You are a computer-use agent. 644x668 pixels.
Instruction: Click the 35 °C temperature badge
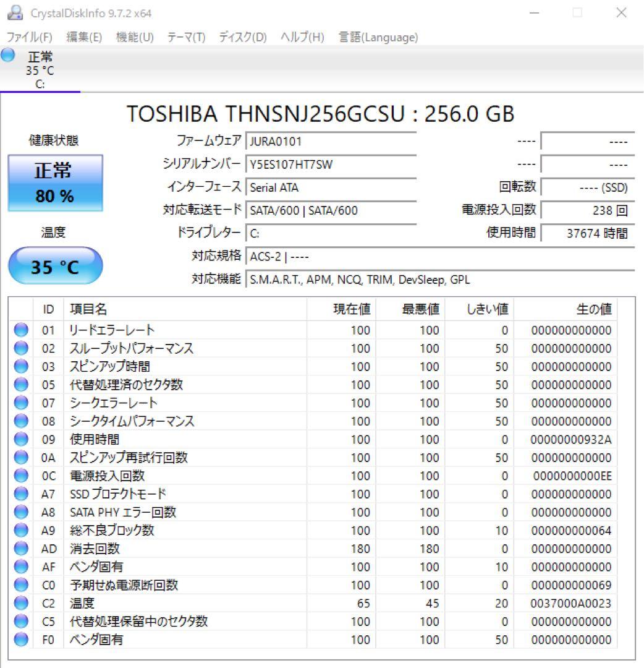click(55, 266)
